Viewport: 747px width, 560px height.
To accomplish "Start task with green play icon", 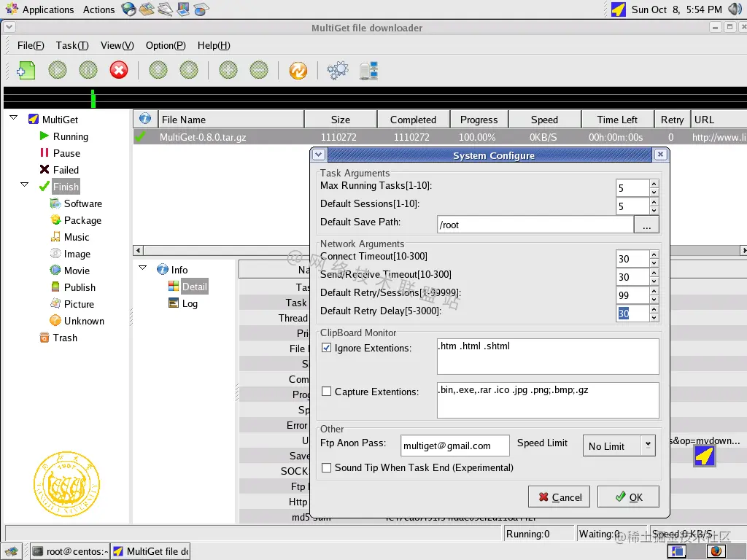I will (58, 71).
